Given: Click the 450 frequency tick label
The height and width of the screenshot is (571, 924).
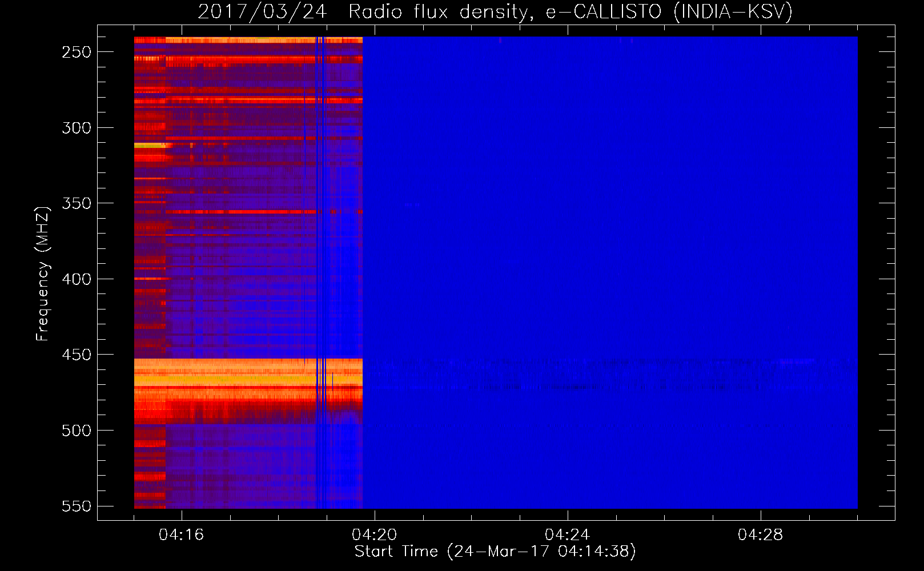Looking at the screenshot, I should [x=77, y=355].
